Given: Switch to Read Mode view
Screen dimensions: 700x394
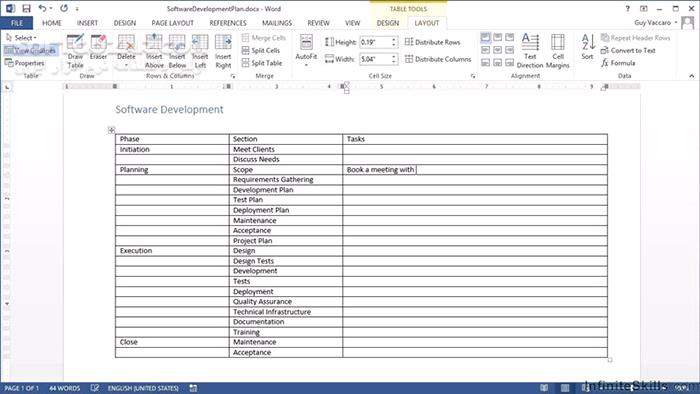Looking at the screenshot, I should coord(544,388).
